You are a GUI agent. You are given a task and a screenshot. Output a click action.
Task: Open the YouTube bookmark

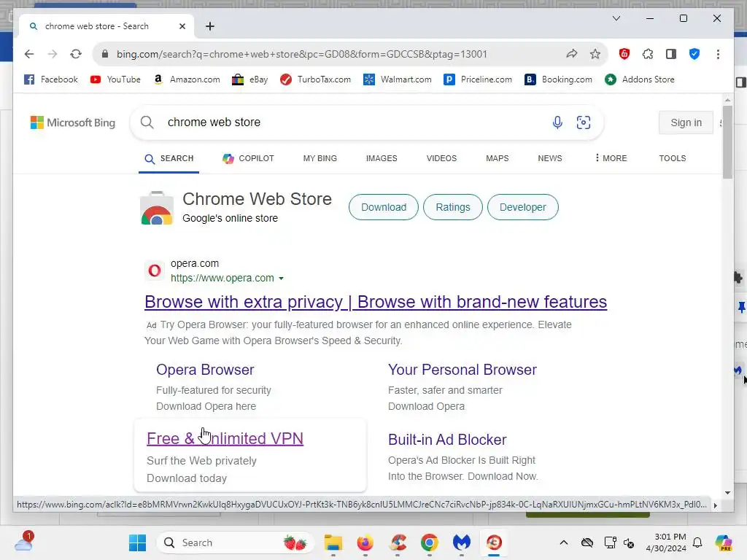pyautogui.click(x=115, y=79)
